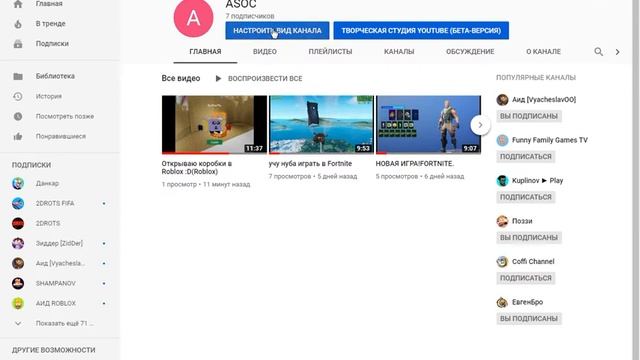Switch to ВИДЕО tab

tap(264, 52)
